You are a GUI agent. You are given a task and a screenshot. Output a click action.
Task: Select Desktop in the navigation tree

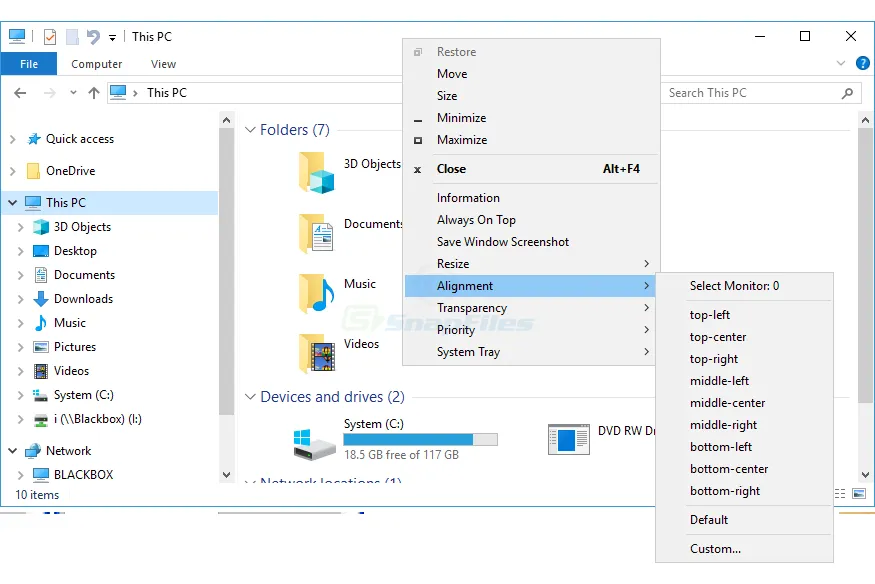point(75,251)
